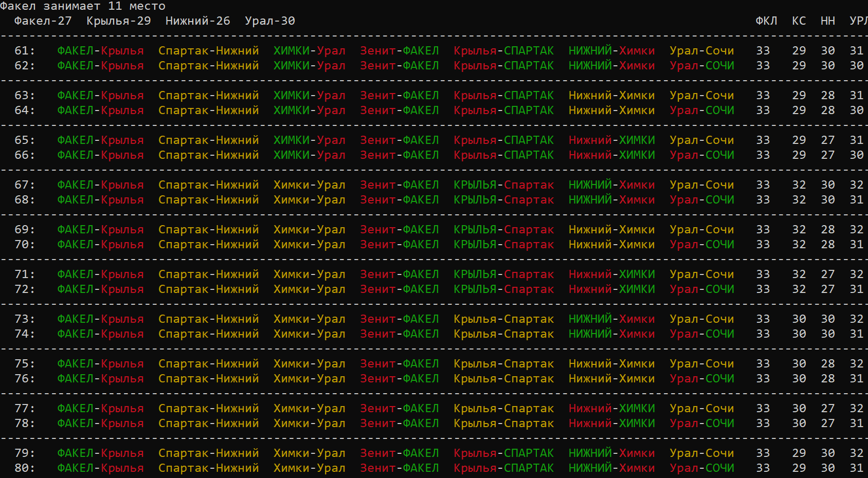Select the НН value 27 in row 65
Viewport: 868px width, 478px height.
pos(828,140)
